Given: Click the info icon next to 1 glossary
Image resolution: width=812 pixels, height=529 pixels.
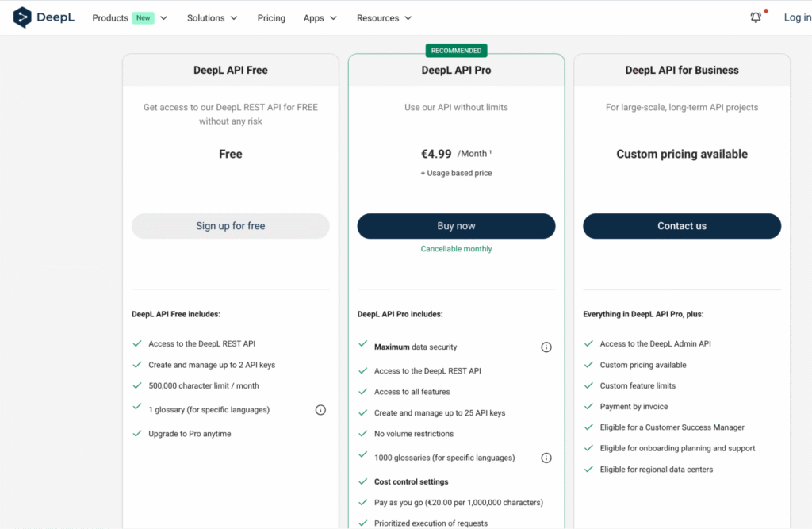Looking at the screenshot, I should pyautogui.click(x=320, y=409).
